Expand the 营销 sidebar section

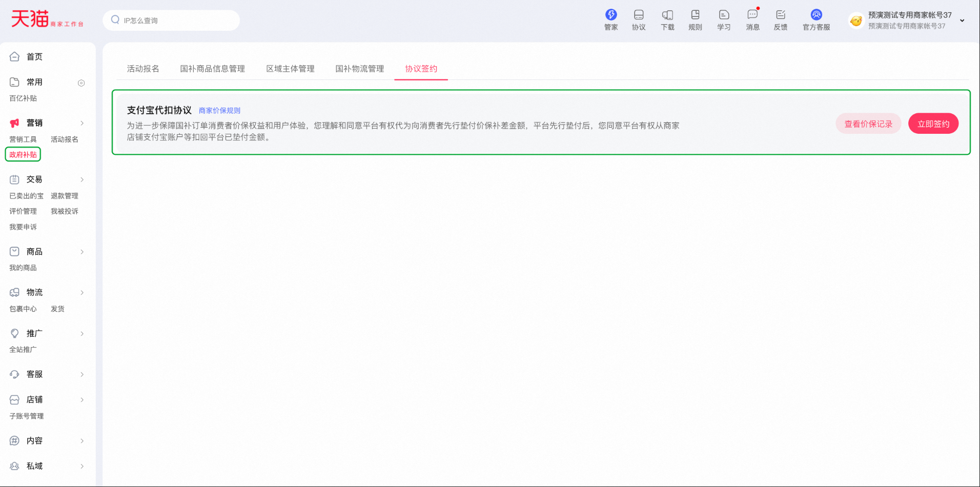82,123
